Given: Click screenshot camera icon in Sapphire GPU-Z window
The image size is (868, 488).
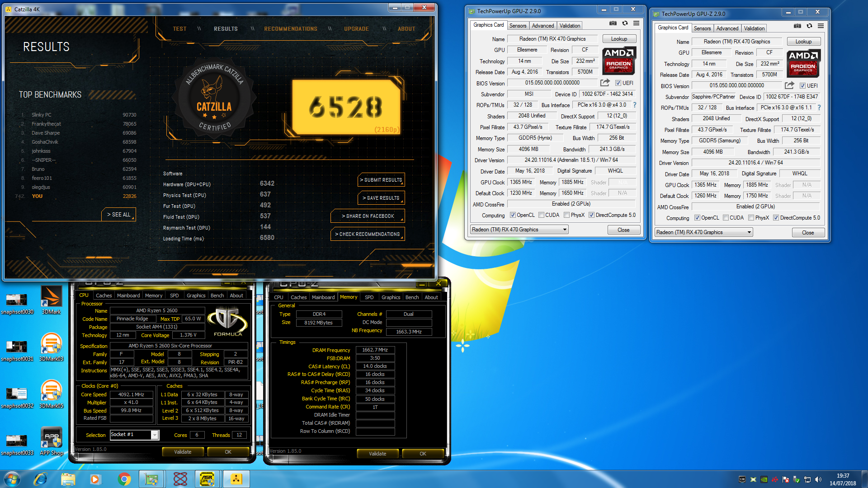Looking at the screenshot, I should click(797, 26).
